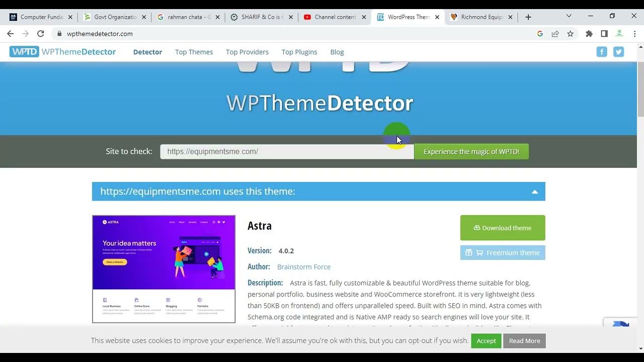Open a new browser tab

[x=528, y=17]
